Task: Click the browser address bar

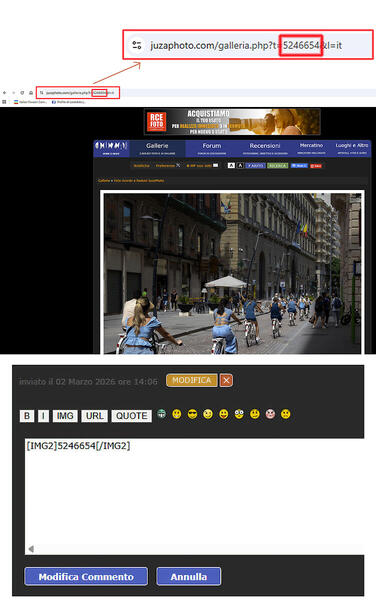Action: coord(78,93)
